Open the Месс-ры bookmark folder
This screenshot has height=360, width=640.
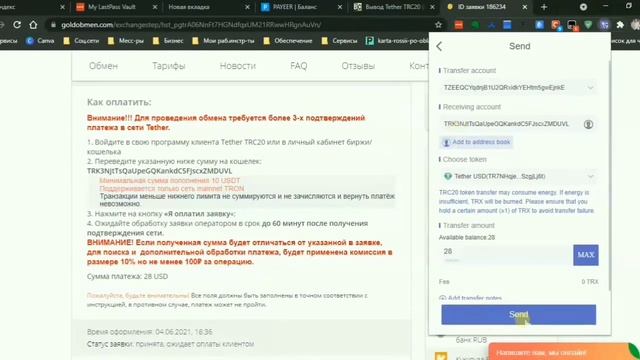126,41
